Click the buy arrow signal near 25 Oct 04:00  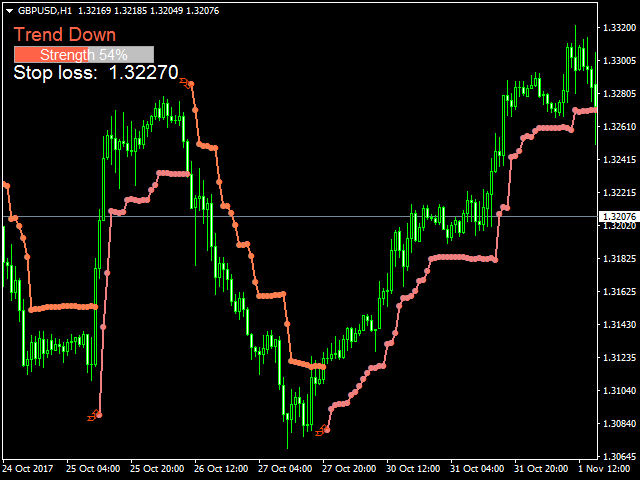point(93,416)
